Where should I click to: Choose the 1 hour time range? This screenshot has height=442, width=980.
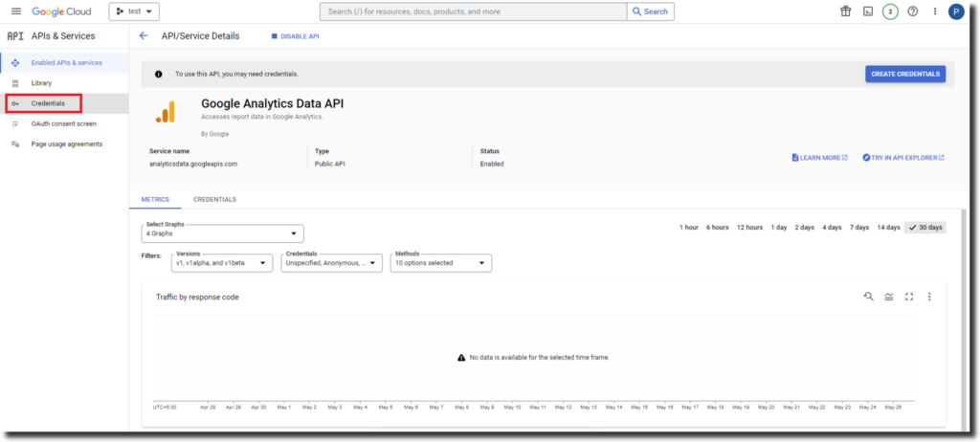tap(688, 228)
